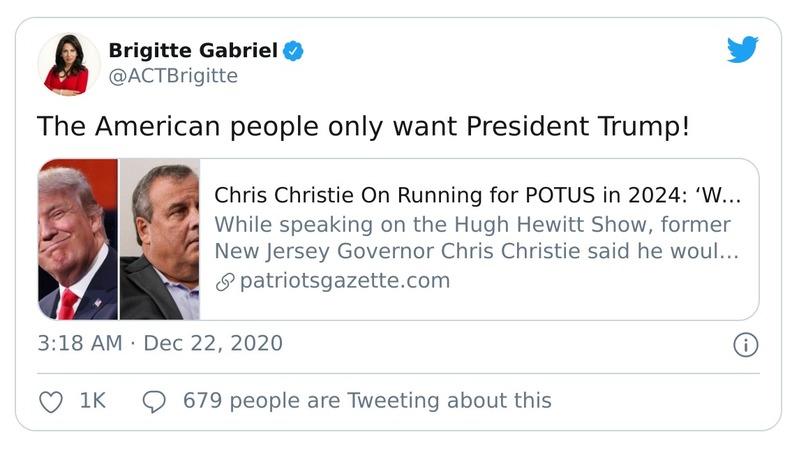799x453 pixels.
Task: Click the chain link icon in card
Action: point(224,281)
